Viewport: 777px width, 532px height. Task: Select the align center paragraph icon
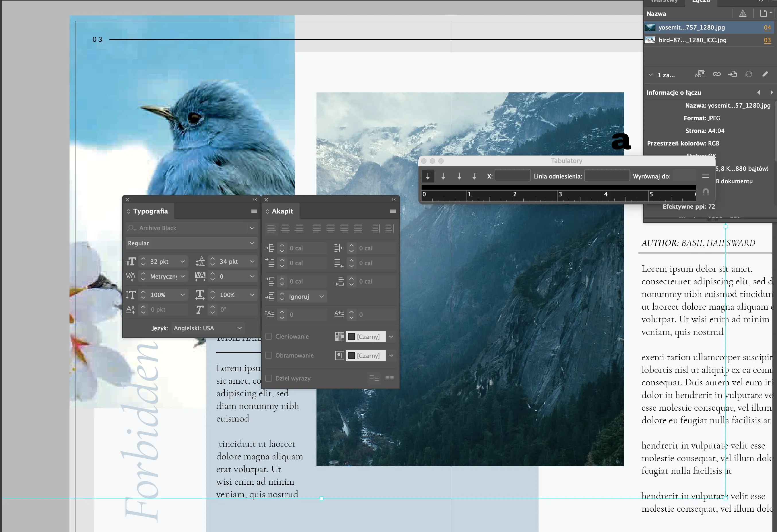tap(285, 229)
